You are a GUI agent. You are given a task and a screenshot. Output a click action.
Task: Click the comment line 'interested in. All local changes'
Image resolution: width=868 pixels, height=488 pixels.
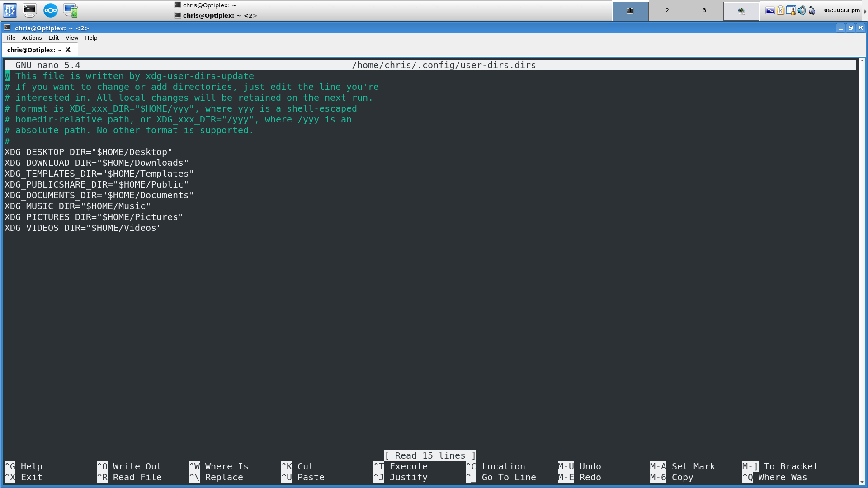pos(189,98)
